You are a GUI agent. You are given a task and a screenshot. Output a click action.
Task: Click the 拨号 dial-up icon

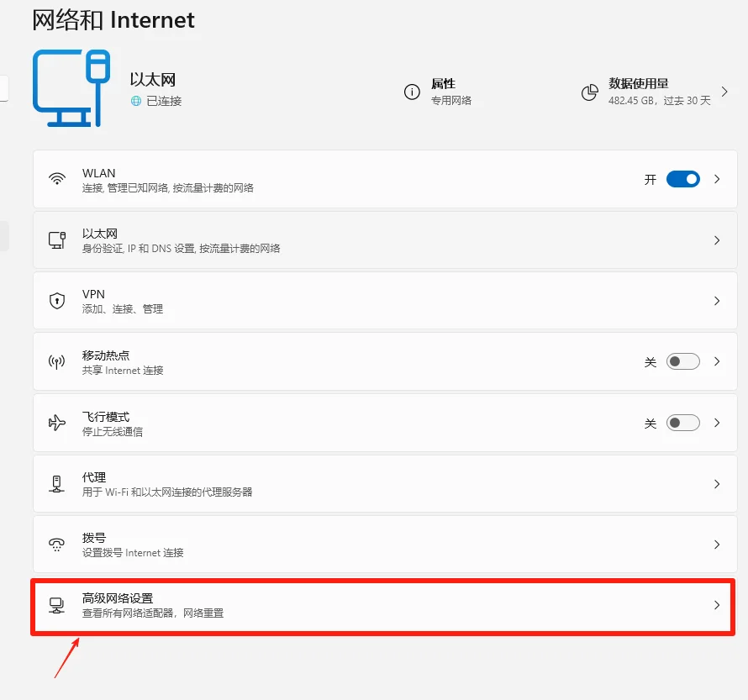pos(57,544)
